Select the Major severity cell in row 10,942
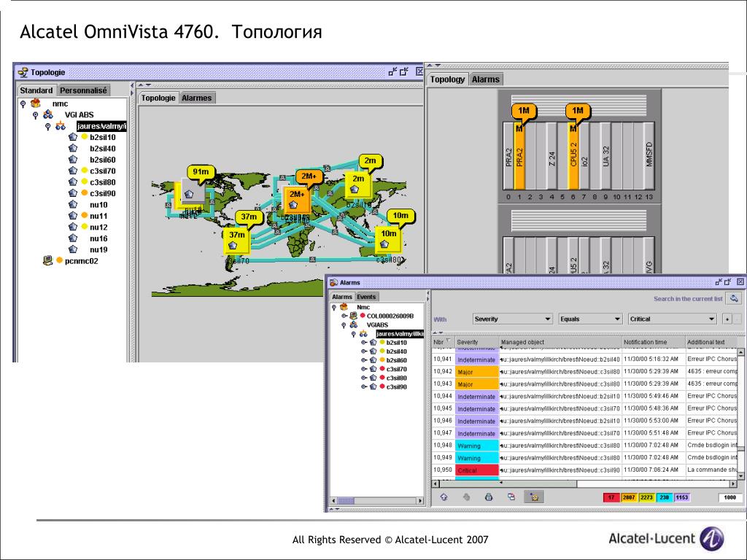Image resolution: width=747 pixels, height=560 pixels. (477, 371)
